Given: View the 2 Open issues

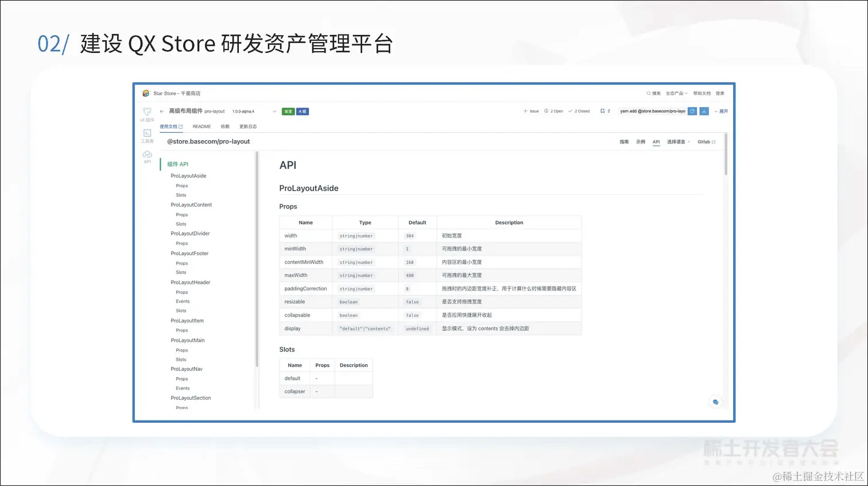Looking at the screenshot, I should click(553, 111).
